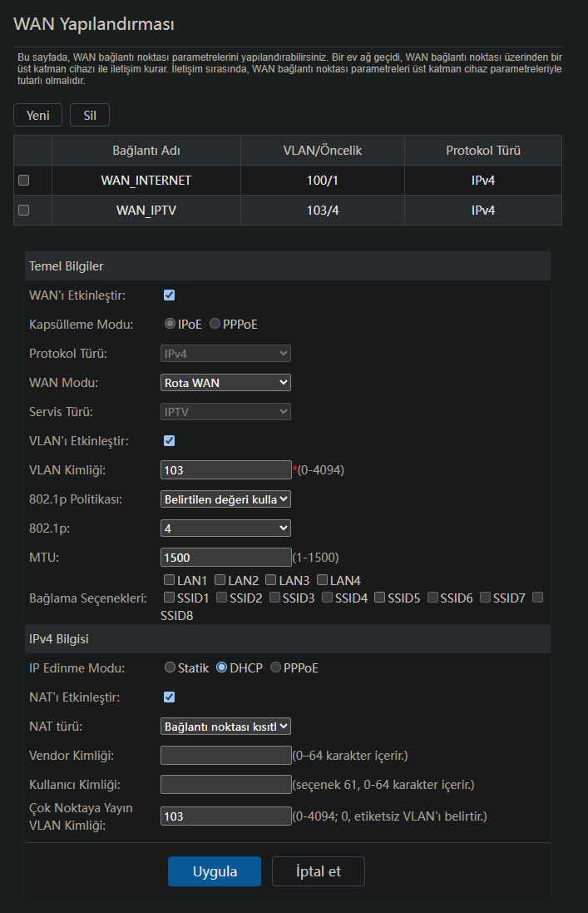Image resolution: width=588 pixels, height=913 pixels.
Task: Focus the VLAN Kimliği input field
Action: [225, 470]
